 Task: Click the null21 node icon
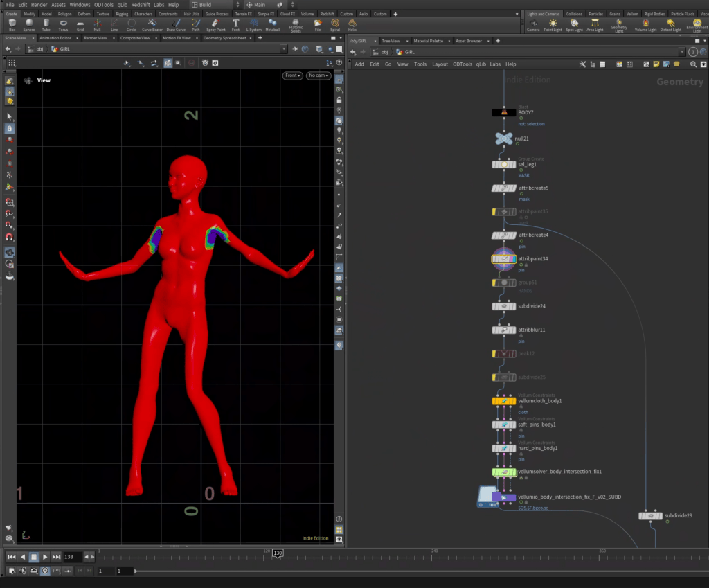504,139
